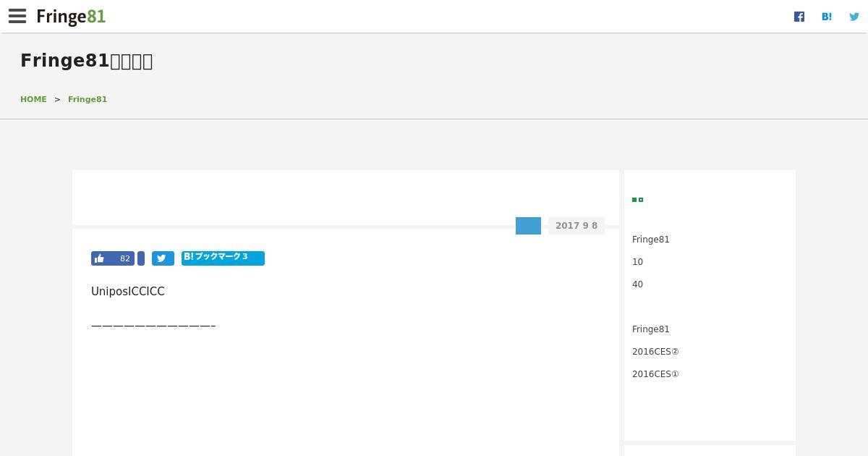Open the sidebar link labeled 40

(637, 284)
